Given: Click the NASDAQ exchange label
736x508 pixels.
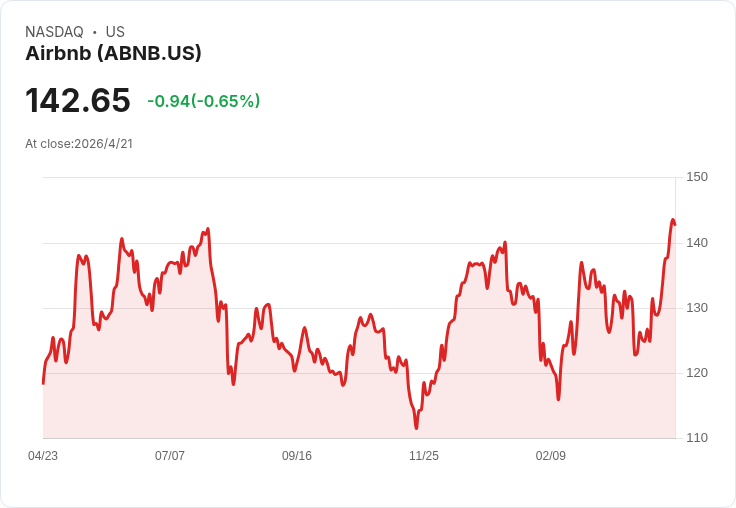Looking at the screenshot, I should [x=54, y=32].
